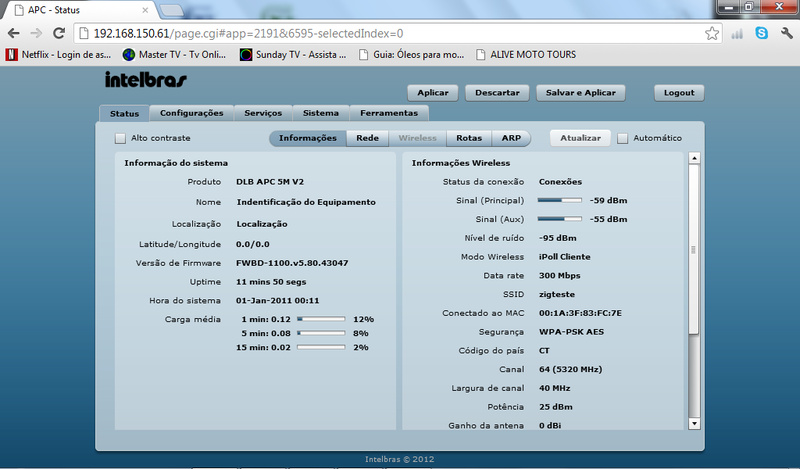
Task: Select Rotas sub-tab
Action: pyautogui.click(x=469, y=138)
